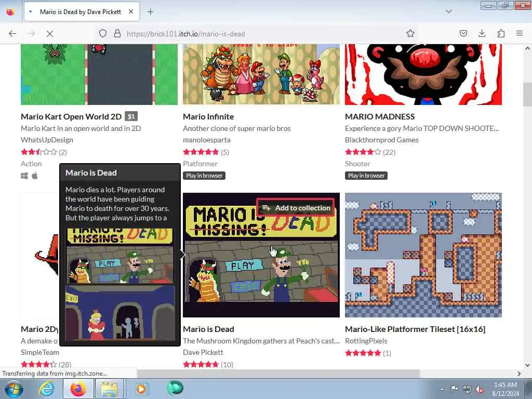The width and height of the screenshot is (532, 399).
Task: Click the muted volume tray icon
Action: coord(480,389)
